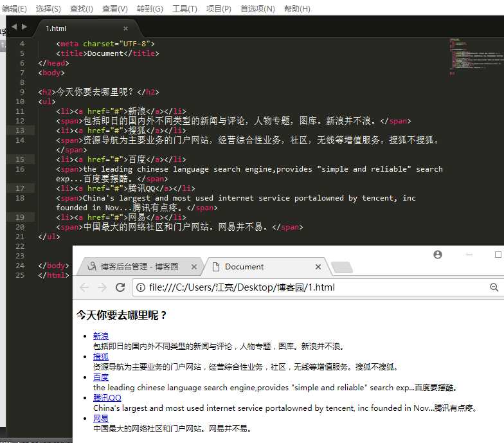Click the meta charset code line
Screen dimensions: 504x443
coord(105,44)
